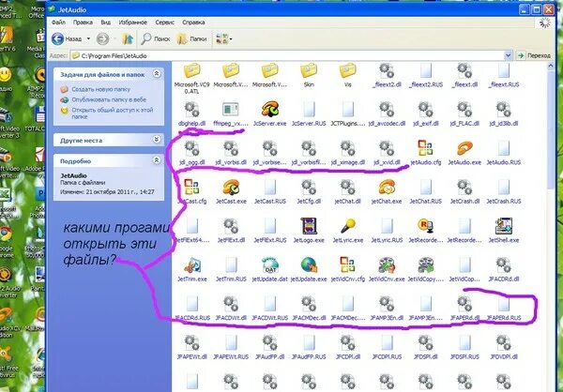
Task: Select the JetVidCnv.exe film reel icon
Action: (x=387, y=264)
